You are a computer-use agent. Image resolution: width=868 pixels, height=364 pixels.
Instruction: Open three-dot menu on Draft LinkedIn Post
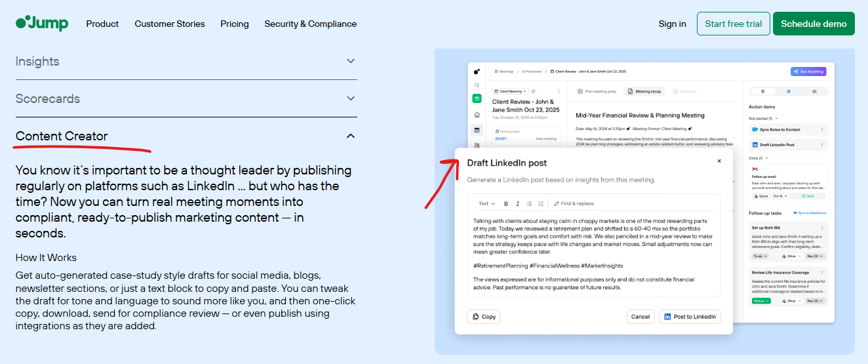pos(822,144)
